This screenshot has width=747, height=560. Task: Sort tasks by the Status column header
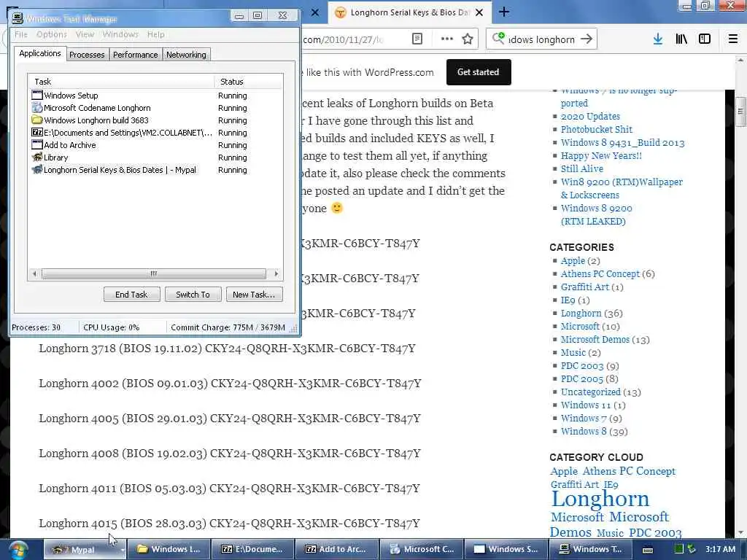[x=249, y=82]
